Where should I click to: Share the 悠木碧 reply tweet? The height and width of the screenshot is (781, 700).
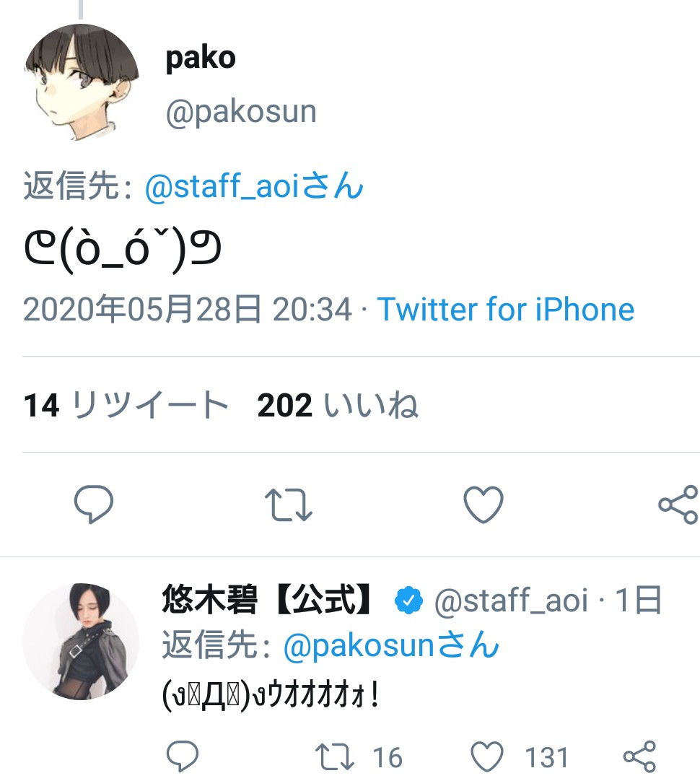(x=640, y=756)
